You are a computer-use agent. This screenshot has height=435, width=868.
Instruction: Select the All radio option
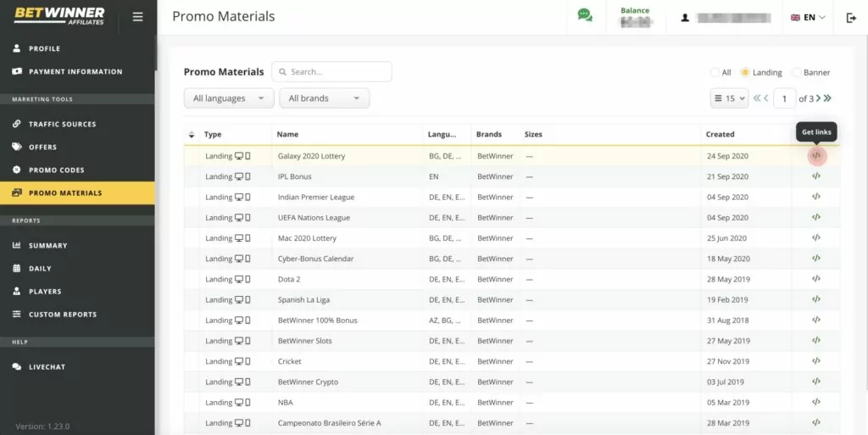[x=715, y=73]
